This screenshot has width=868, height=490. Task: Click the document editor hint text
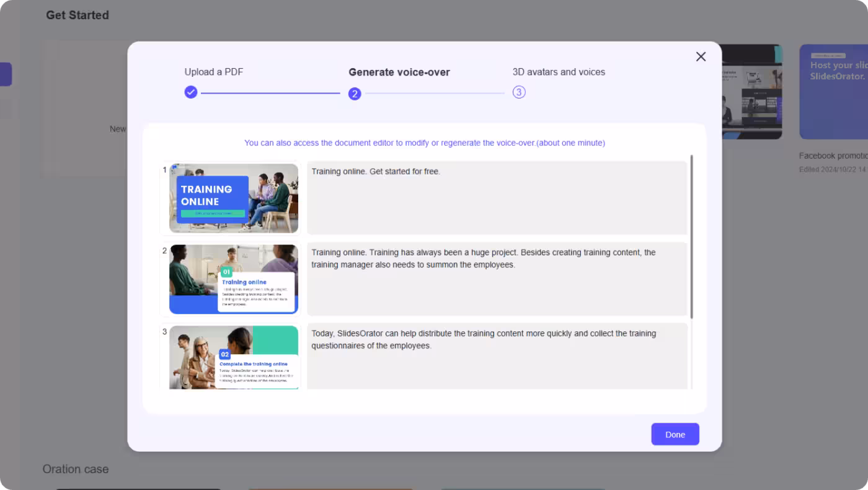coord(425,143)
